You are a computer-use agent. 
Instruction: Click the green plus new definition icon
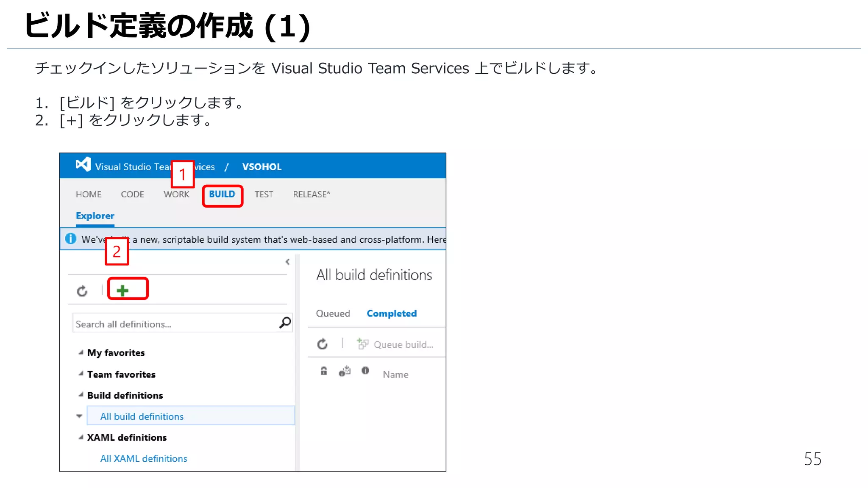coord(122,291)
